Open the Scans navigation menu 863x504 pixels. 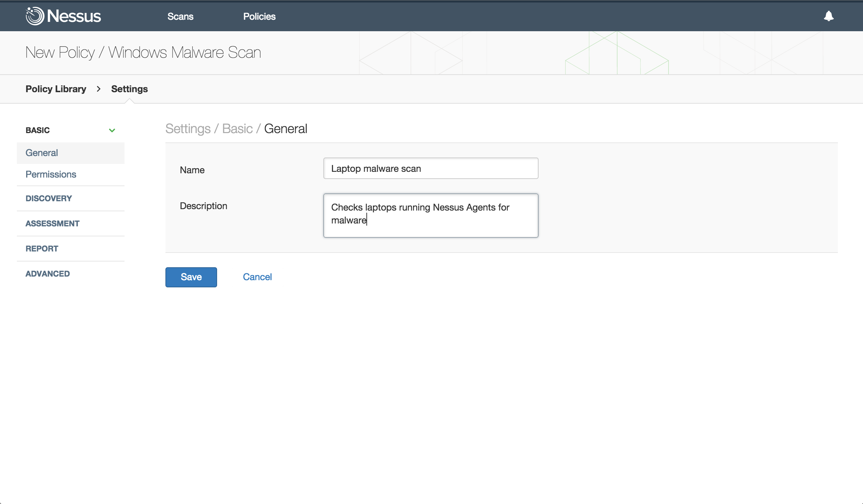click(x=180, y=16)
